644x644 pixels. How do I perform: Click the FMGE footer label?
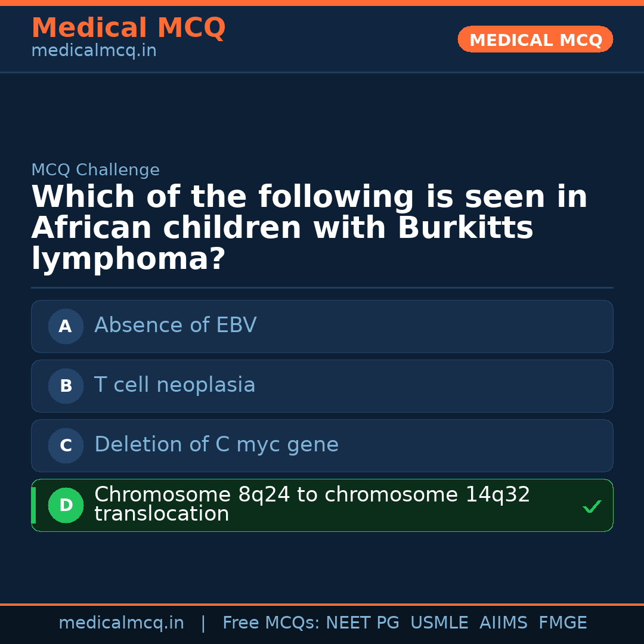[x=562, y=623]
